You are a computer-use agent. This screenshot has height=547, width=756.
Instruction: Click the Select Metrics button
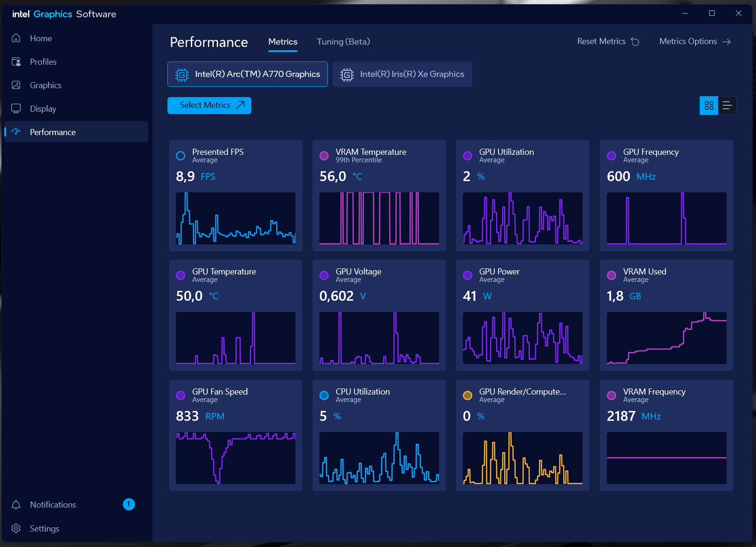tap(209, 105)
